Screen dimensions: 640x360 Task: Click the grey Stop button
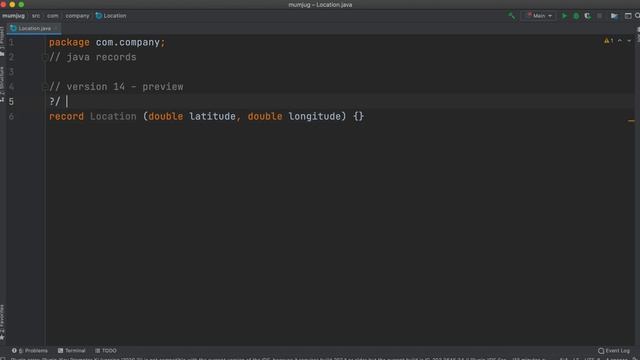(x=600, y=16)
